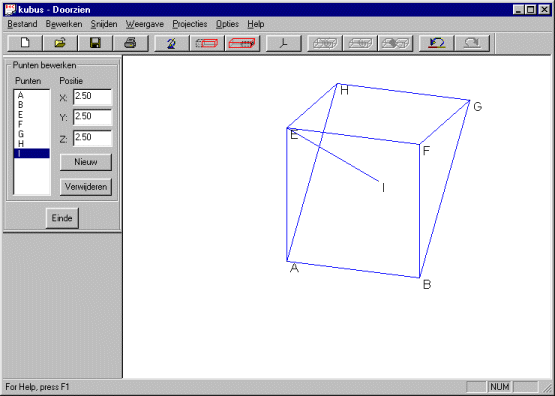
Task: Click the X position input field
Action: [92, 97]
